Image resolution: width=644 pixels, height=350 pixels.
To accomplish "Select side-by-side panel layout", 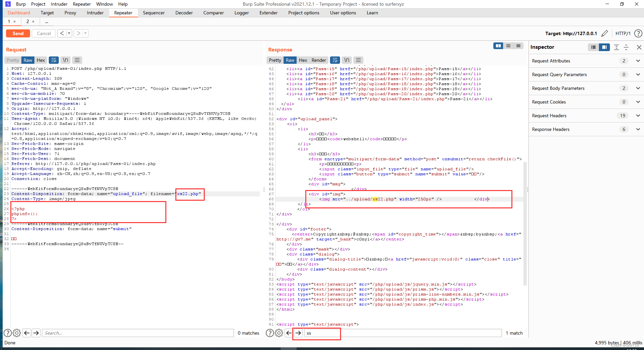I will (498, 46).
